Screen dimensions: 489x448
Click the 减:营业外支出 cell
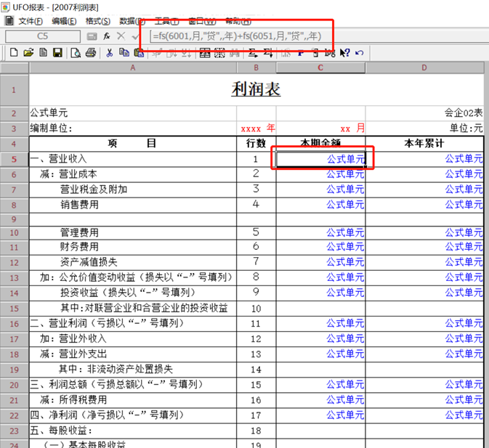pyautogui.click(x=133, y=354)
